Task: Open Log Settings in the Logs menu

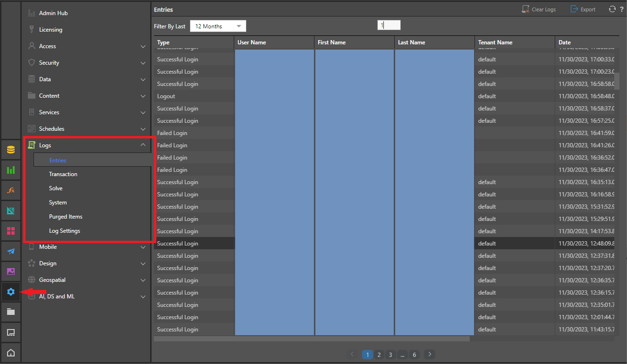Action: (x=65, y=231)
